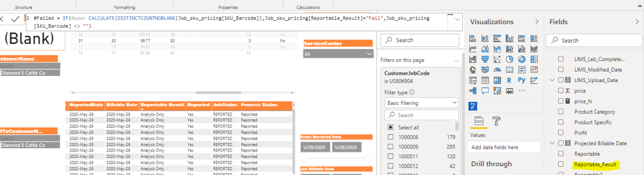Open Filters on this page options ellipsis
Viewport: 644px width, 175px height.
pyautogui.click(x=456, y=60)
